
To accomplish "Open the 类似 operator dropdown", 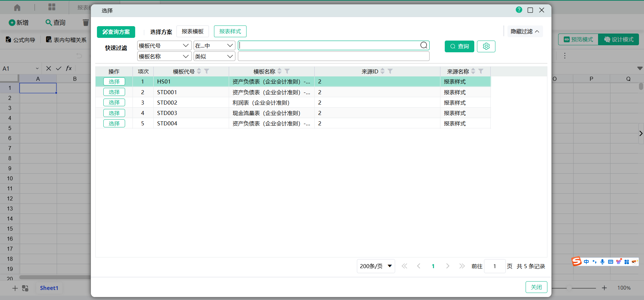I will click(x=214, y=56).
